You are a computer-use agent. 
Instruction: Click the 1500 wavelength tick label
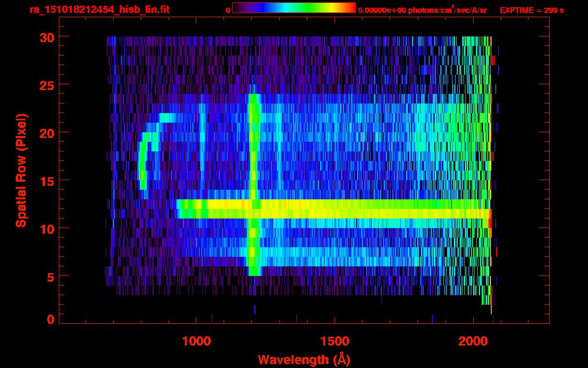334,341
